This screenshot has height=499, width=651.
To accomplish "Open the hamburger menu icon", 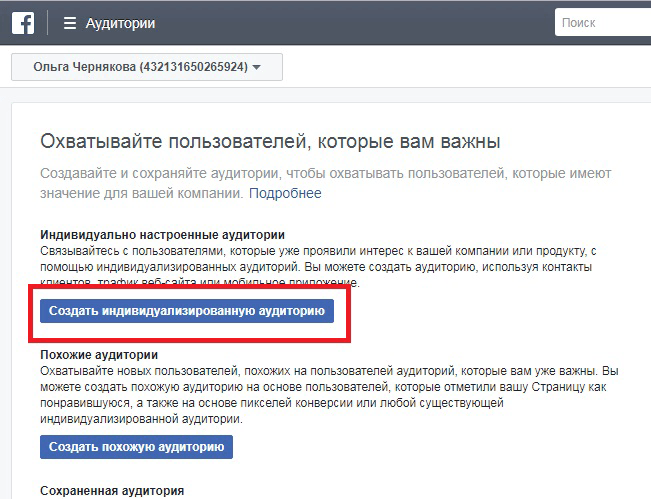I will [x=69, y=23].
